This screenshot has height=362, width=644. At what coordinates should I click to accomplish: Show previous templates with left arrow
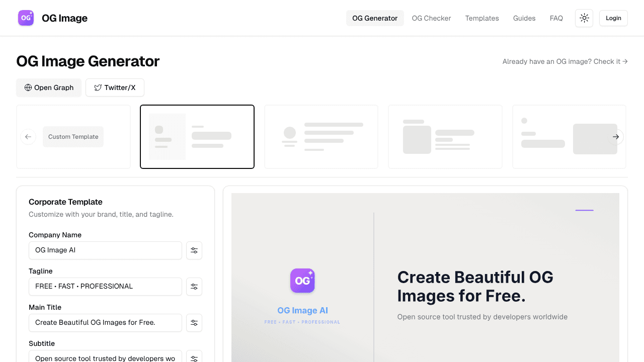click(x=28, y=137)
